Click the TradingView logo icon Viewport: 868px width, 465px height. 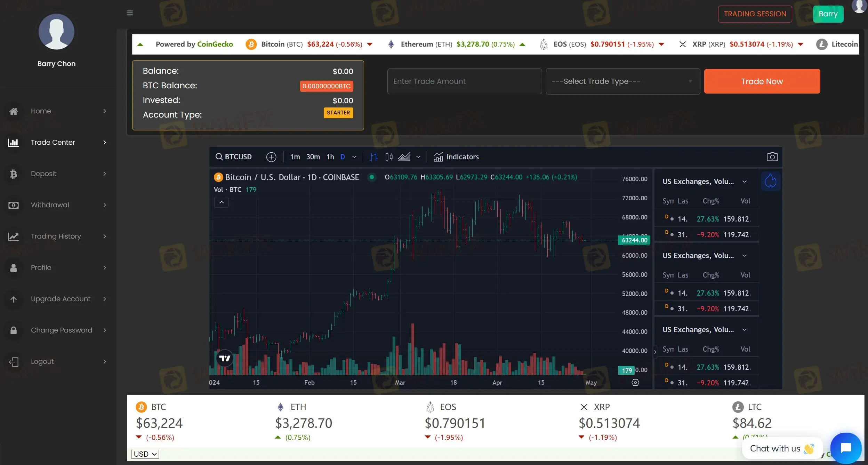click(x=225, y=358)
